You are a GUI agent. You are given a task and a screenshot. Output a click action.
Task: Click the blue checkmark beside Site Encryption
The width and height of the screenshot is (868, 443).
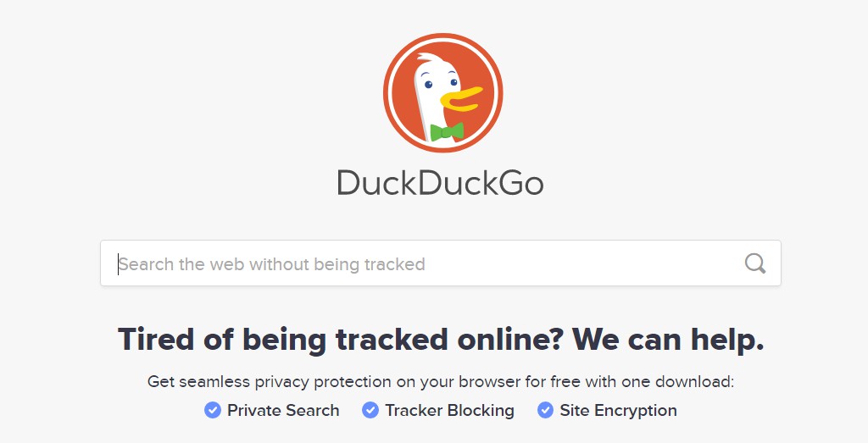tap(545, 410)
